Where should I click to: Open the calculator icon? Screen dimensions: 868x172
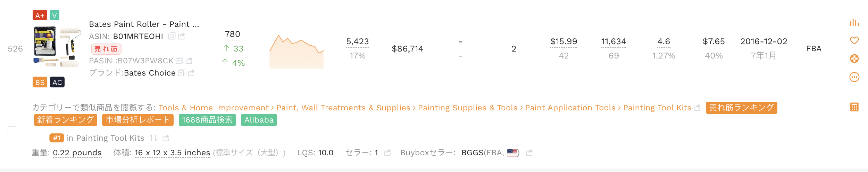[x=854, y=107]
